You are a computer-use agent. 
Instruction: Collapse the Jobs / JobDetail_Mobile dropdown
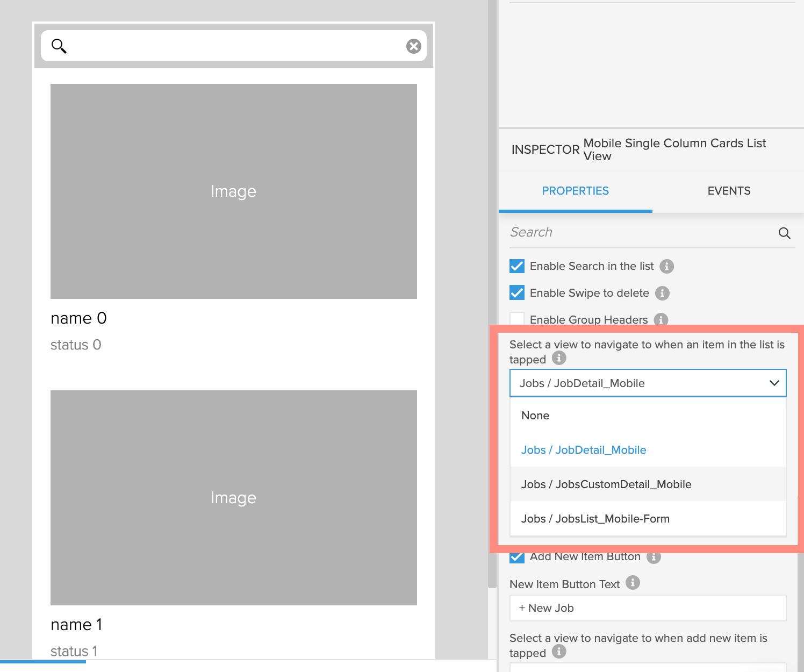[774, 383]
